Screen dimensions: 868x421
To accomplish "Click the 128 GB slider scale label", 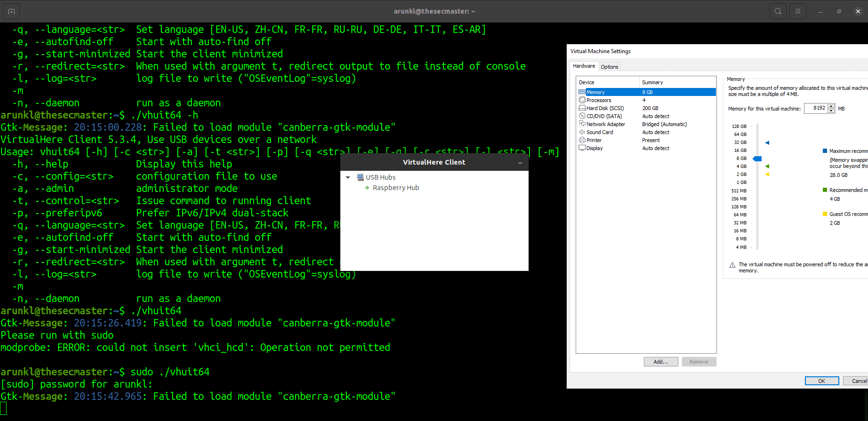I will 739,127.
